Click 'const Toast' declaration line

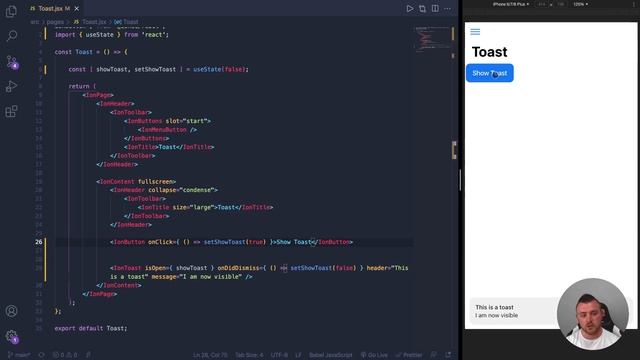tap(91, 52)
